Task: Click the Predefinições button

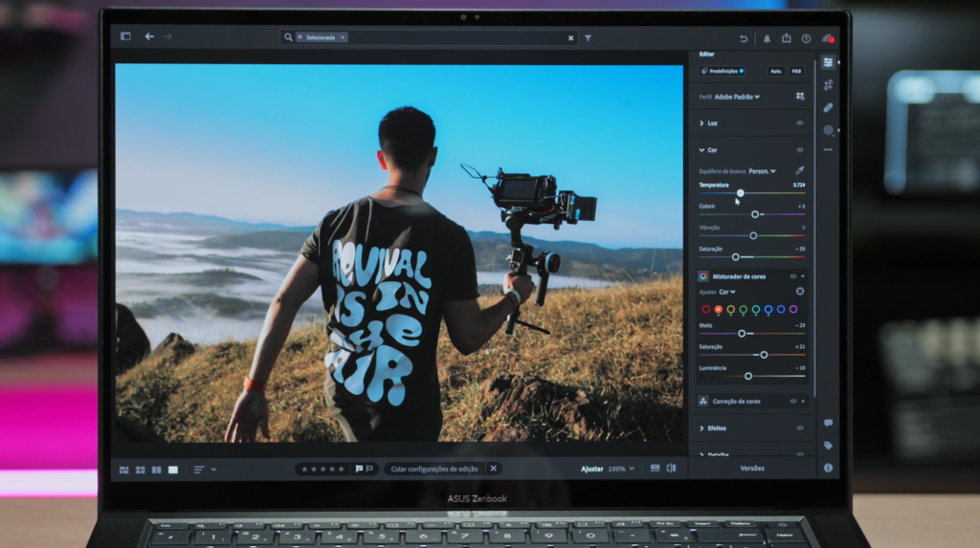Action: pyautogui.click(x=723, y=71)
